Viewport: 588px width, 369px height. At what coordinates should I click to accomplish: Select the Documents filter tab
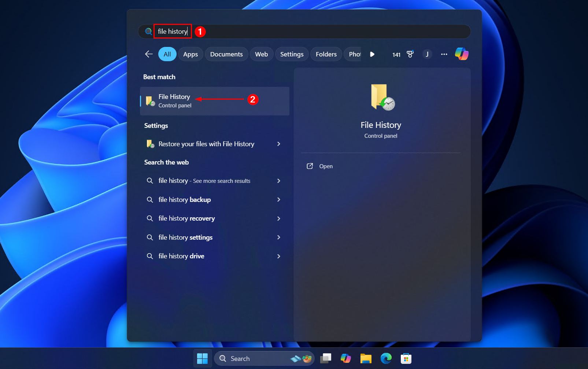[x=226, y=54]
